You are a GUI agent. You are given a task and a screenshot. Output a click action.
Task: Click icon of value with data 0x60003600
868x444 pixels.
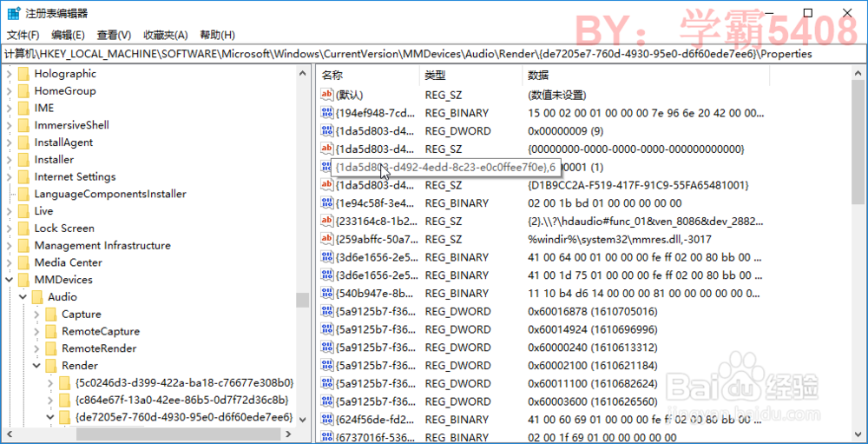327,401
